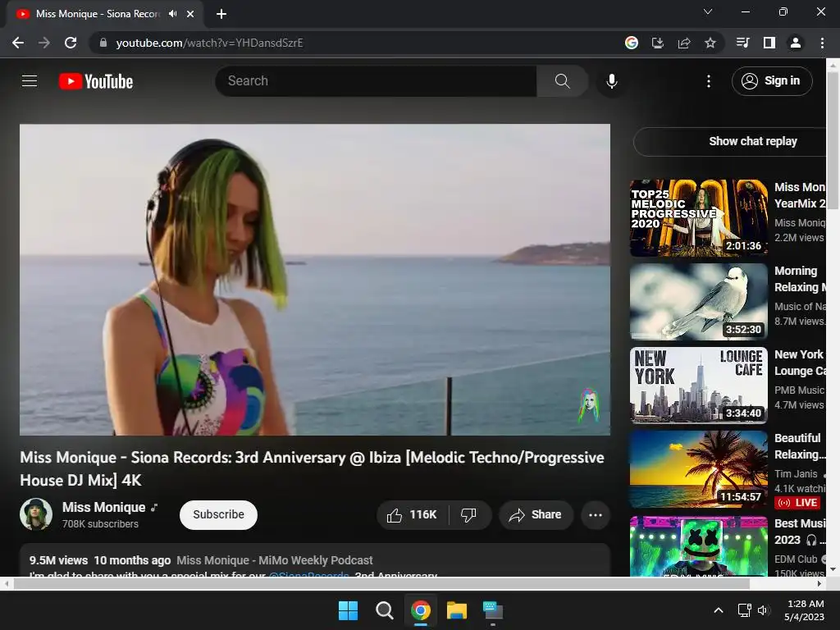
Task: Go forward in browser history
Action: point(44,43)
